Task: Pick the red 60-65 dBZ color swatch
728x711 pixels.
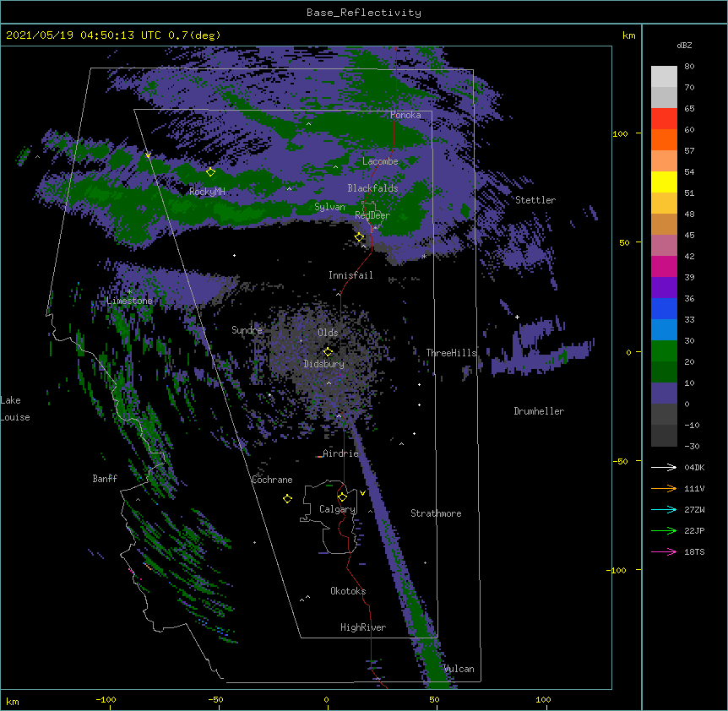Action: coord(664,119)
